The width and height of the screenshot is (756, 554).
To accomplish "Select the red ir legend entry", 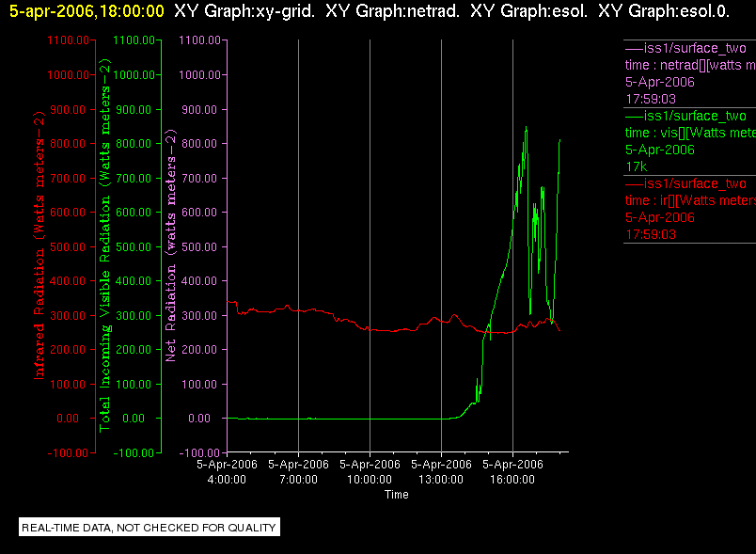I will pyautogui.click(x=689, y=209).
